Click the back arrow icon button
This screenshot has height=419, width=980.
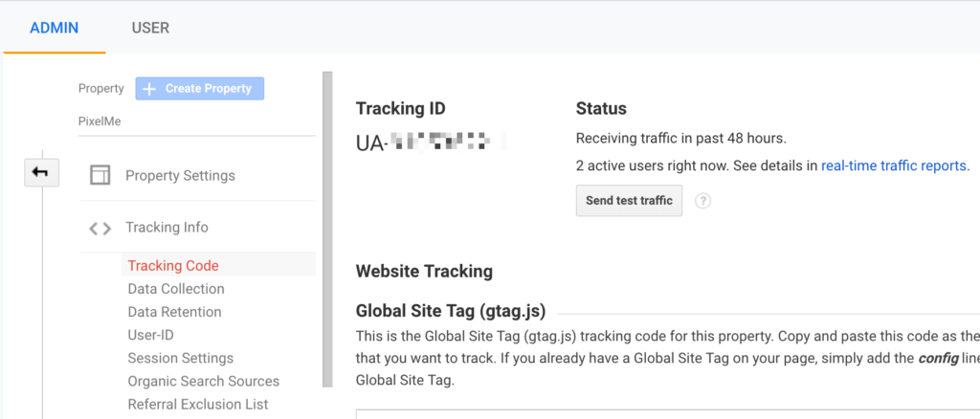click(x=42, y=172)
